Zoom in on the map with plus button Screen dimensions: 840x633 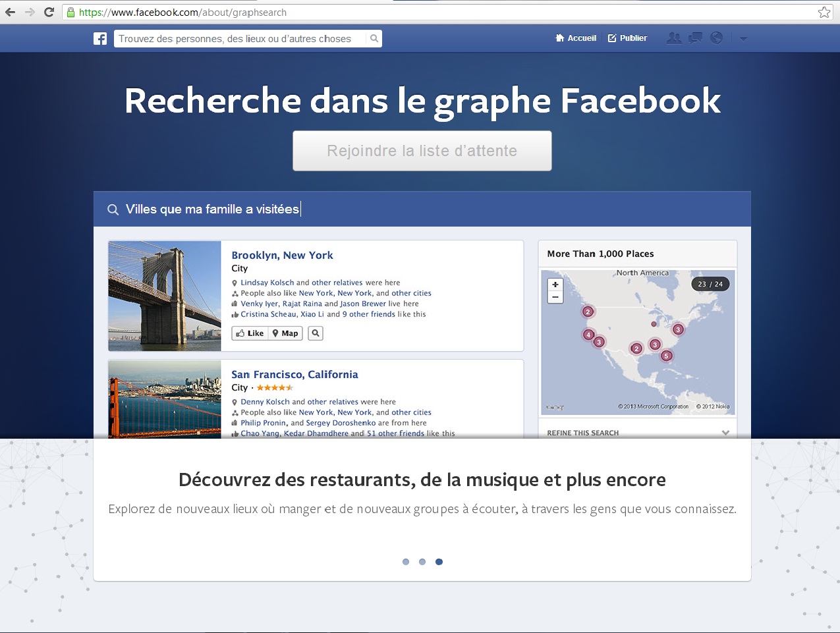[555, 285]
